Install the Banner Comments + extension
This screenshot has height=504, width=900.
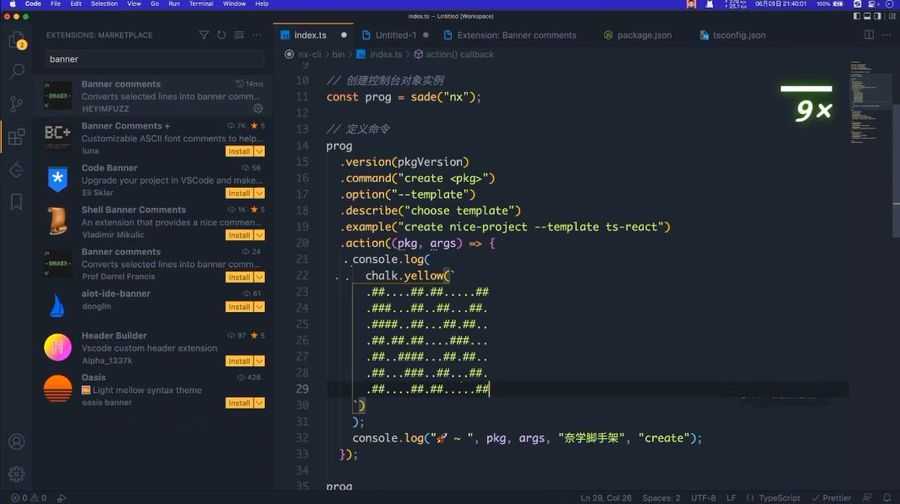click(x=239, y=152)
